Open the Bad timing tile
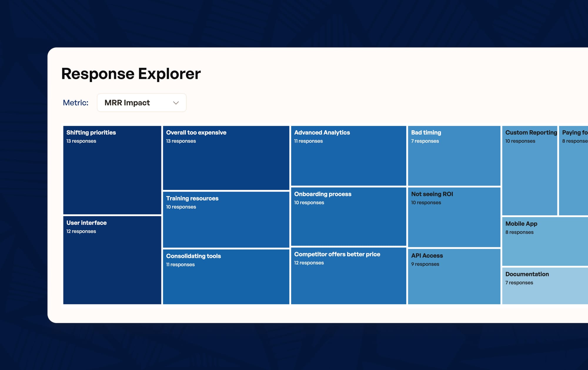The width and height of the screenshot is (588, 370). tap(454, 156)
